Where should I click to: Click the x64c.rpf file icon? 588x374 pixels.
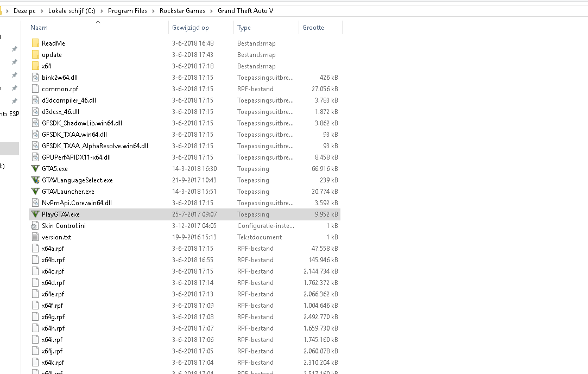tap(35, 271)
